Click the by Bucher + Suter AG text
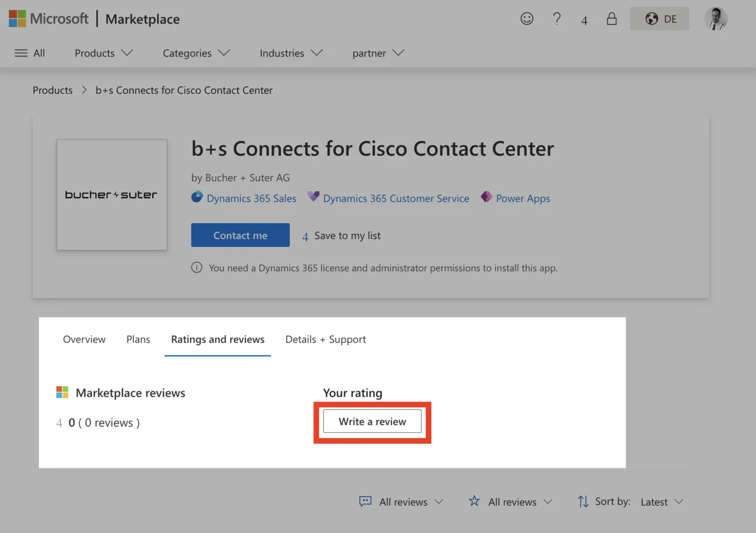This screenshot has height=533, width=756. pos(240,177)
